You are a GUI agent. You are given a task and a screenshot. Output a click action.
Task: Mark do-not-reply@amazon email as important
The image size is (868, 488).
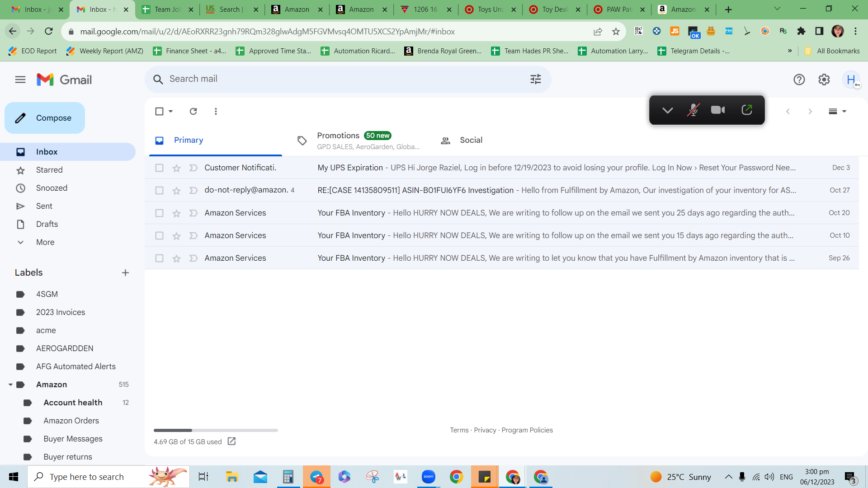tap(193, 191)
